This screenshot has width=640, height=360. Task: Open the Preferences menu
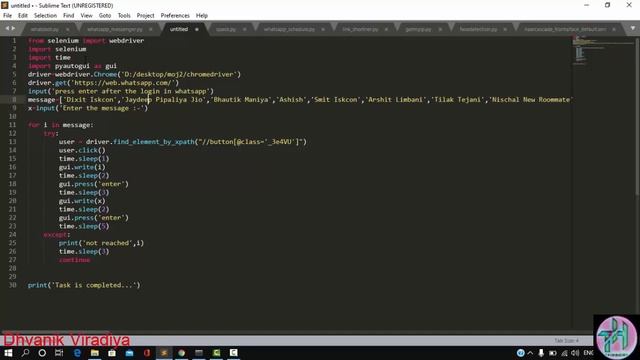(175, 16)
